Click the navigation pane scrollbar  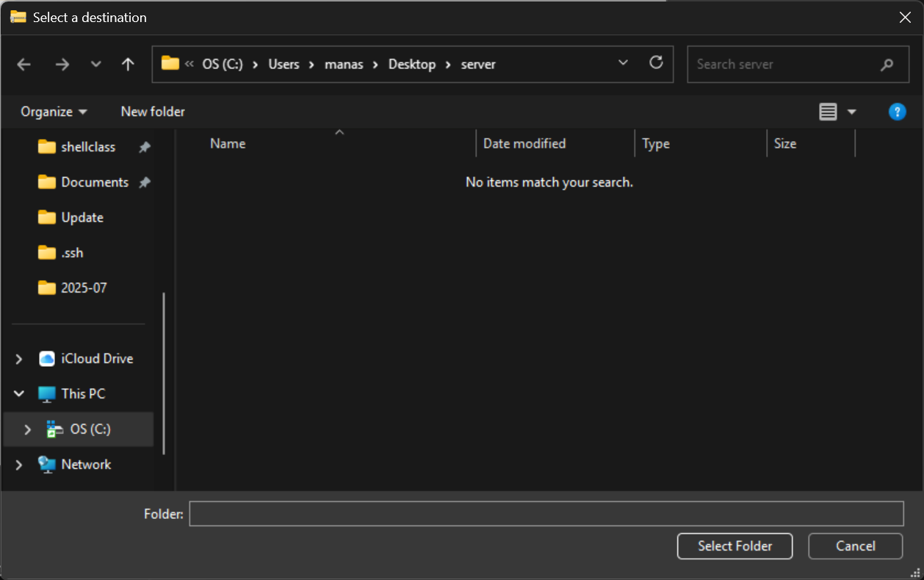(x=164, y=373)
